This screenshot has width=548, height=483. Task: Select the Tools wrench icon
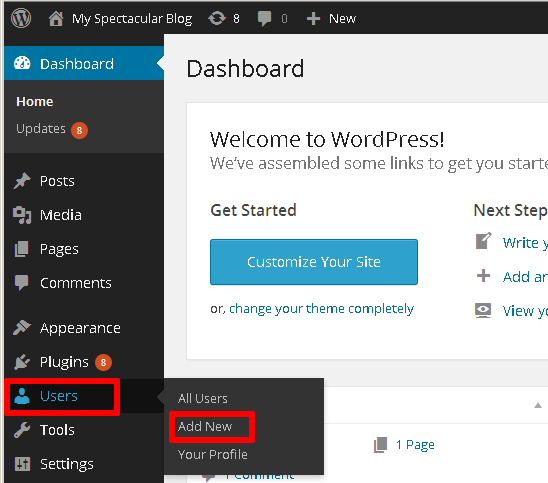(22, 430)
